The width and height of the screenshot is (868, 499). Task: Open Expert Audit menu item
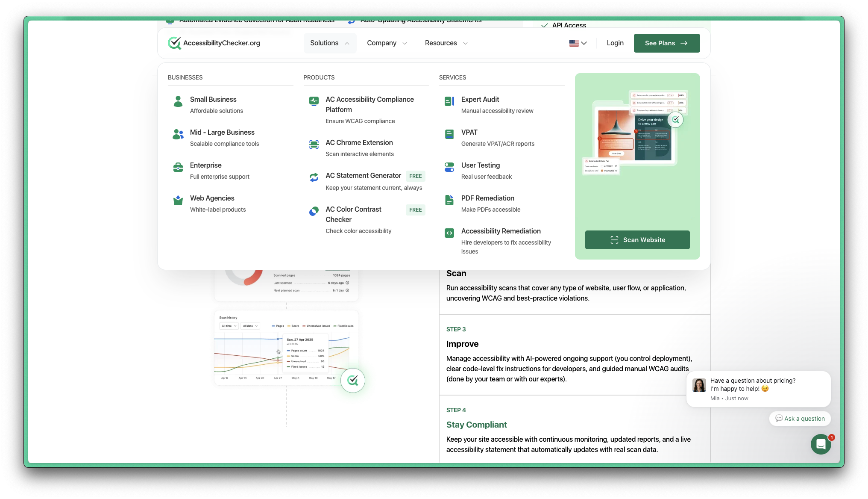tap(480, 99)
